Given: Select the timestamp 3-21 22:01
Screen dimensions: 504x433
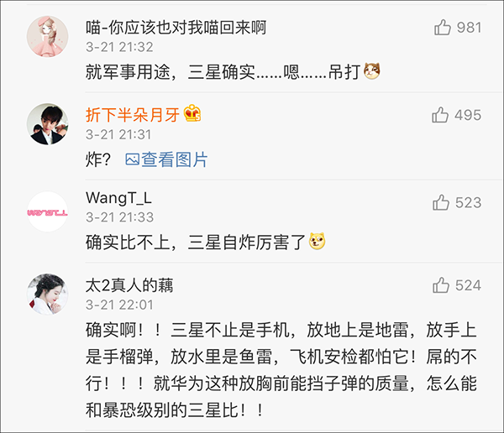Looking at the screenshot, I should [x=119, y=305].
